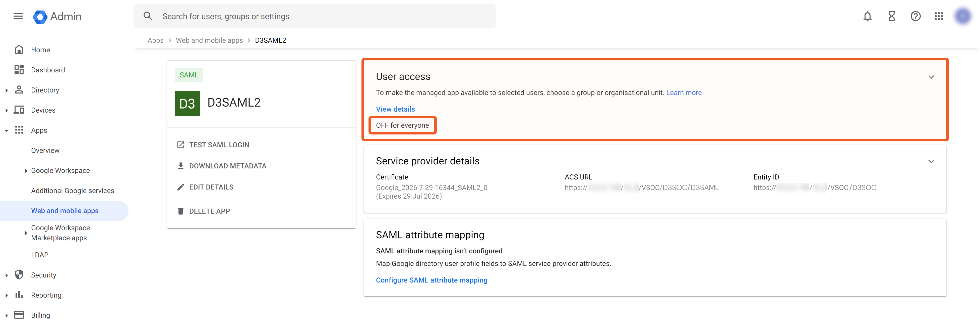Screen dimensions: 980x326
Task: Collapse the Apps sidebar section
Action: click(7, 131)
